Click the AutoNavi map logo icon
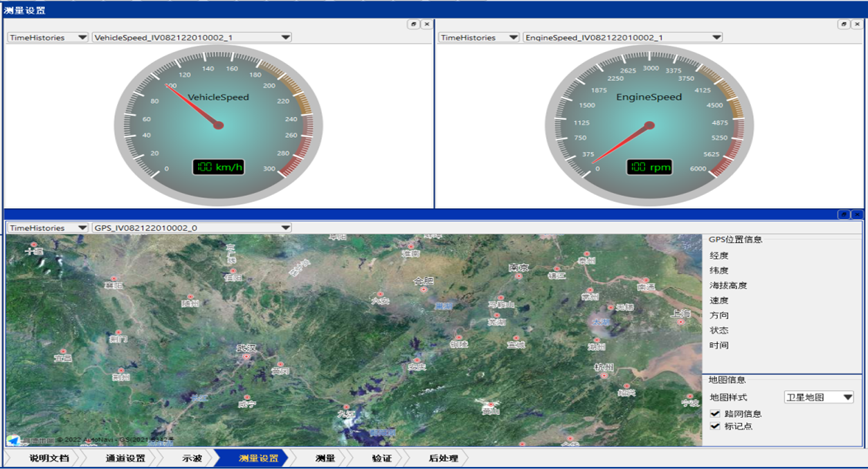 pos(13,440)
